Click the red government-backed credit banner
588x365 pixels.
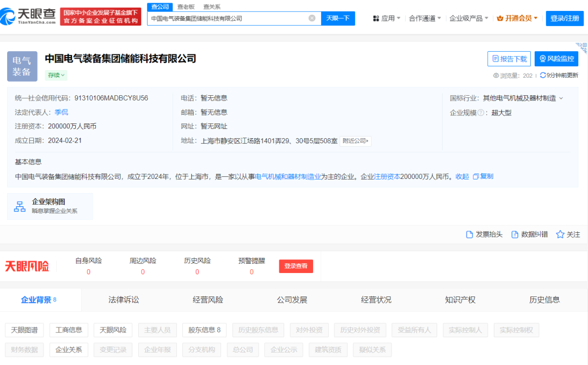tap(101, 16)
